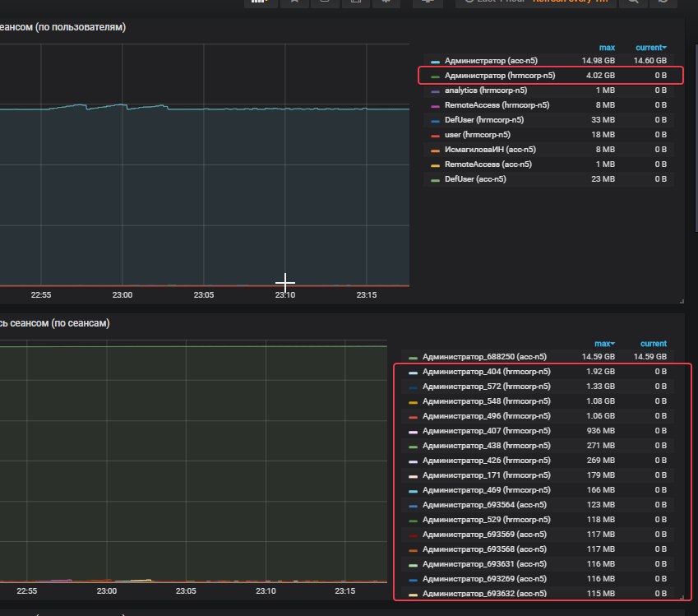Open the 'по сеансам' panel title menu
The image size is (698, 616).
point(55,323)
